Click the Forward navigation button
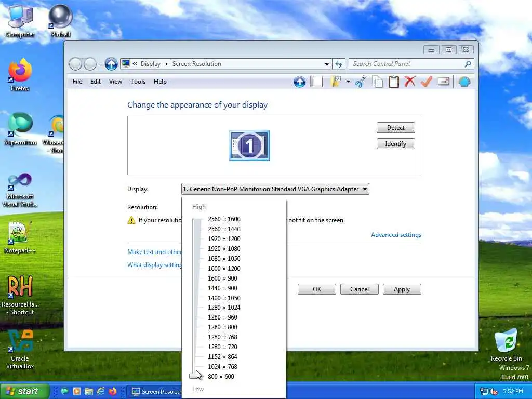532x399 pixels. click(90, 64)
